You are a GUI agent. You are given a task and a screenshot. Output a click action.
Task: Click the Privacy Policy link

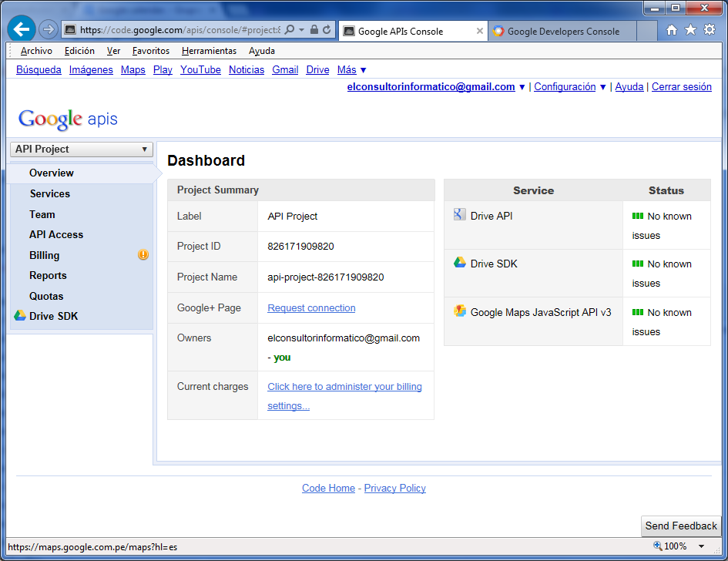[394, 488]
